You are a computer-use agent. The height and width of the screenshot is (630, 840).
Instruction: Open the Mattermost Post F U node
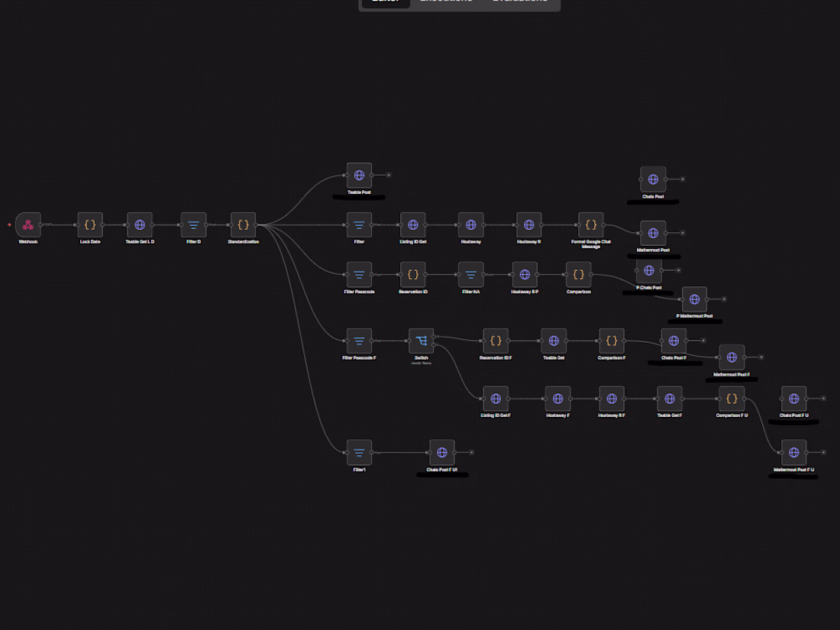click(793, 453)
